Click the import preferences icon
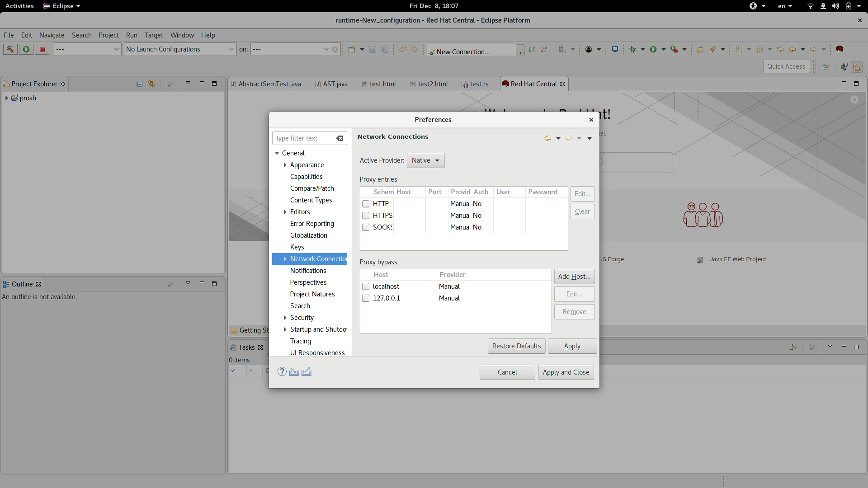This screenshot has height=488, width=868. 294,371
